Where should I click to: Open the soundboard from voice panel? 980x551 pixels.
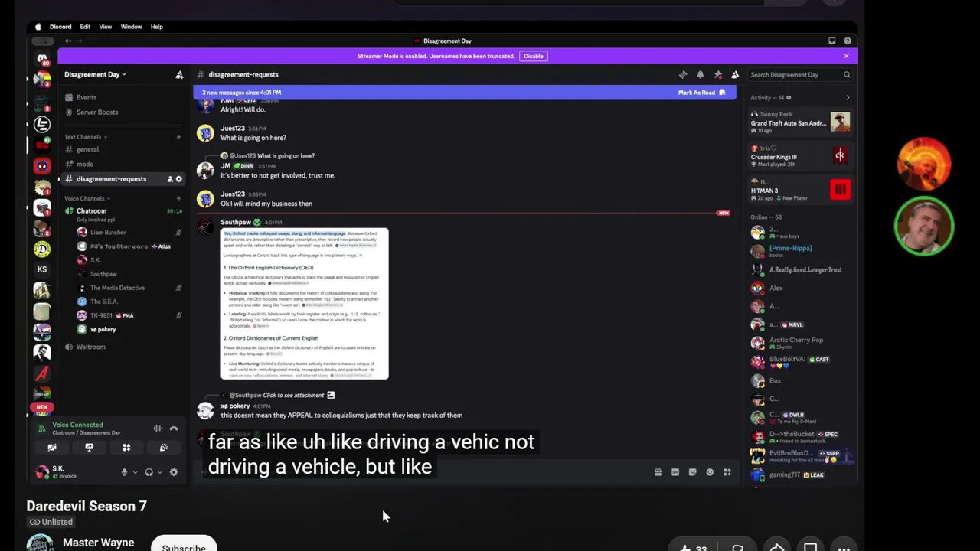point(164,448)
